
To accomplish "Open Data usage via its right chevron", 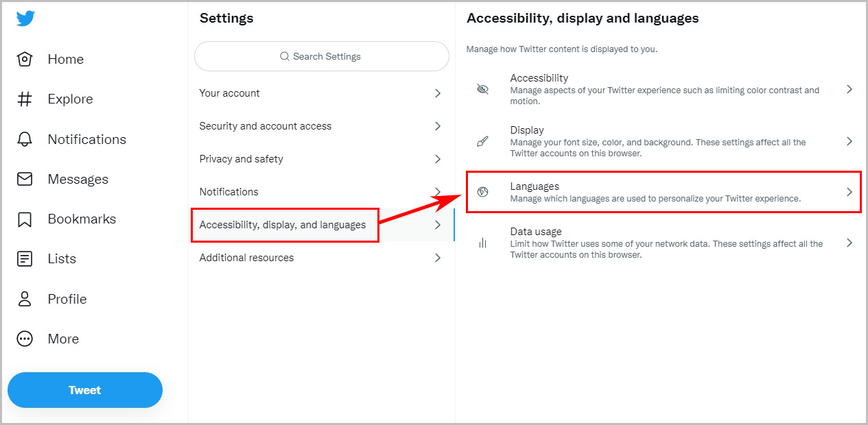I will point(849,243).
